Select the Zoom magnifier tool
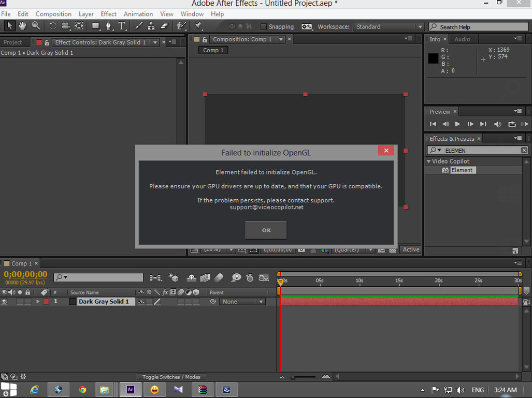Image resolution: width=532 pixels, height=398 pixels. (36, 26)
